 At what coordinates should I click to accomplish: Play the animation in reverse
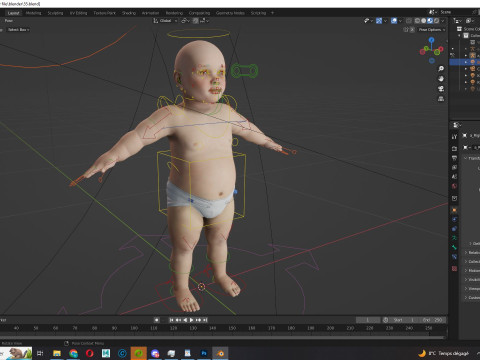(185, 320)
